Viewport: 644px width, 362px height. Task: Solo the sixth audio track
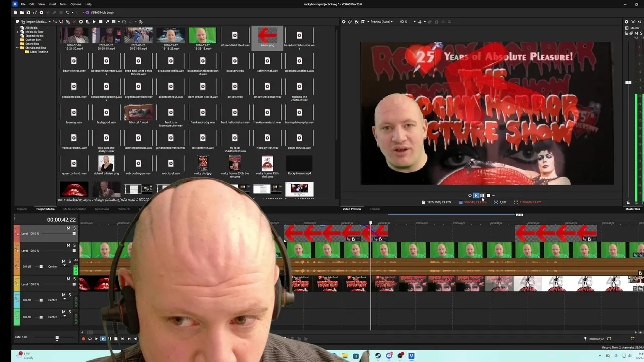click(69, 312)
